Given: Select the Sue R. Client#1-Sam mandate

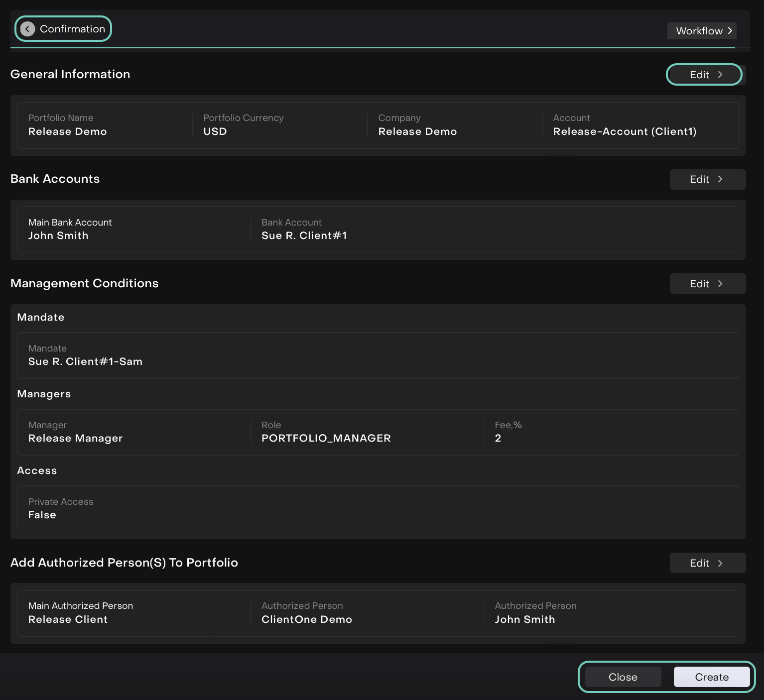Looking at the screenshot, I should (85, 361).
